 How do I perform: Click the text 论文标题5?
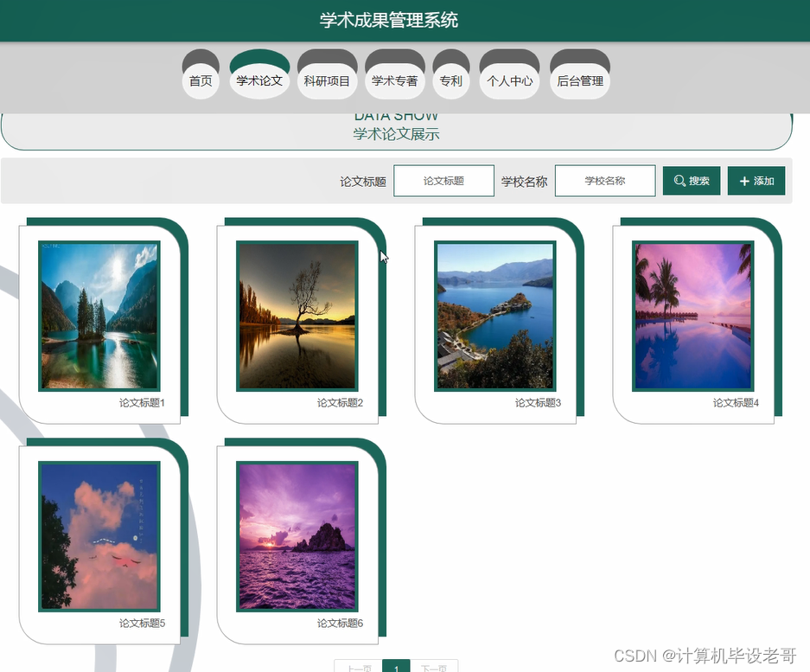[142, 624]
